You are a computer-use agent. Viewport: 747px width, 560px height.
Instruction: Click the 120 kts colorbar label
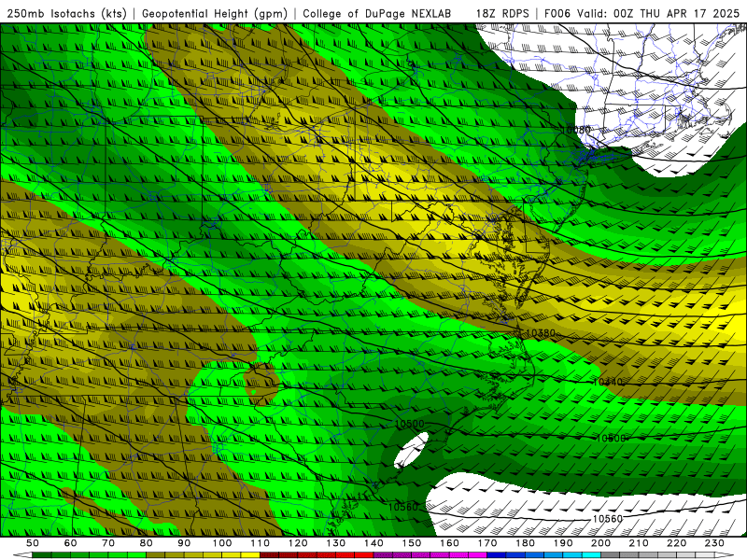pyautogui.click(x=298, y=543)
